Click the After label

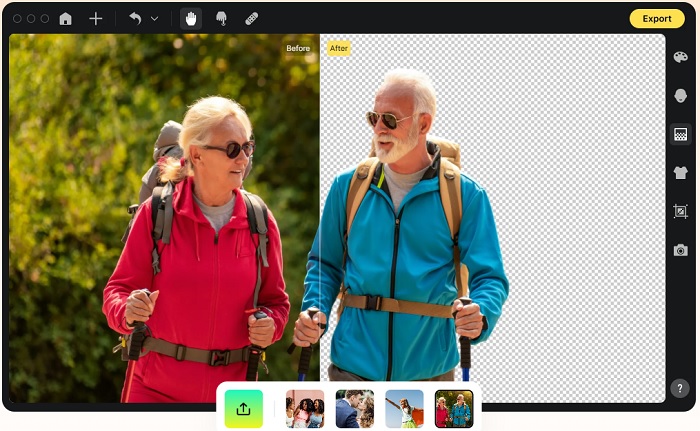click(339, 48)
